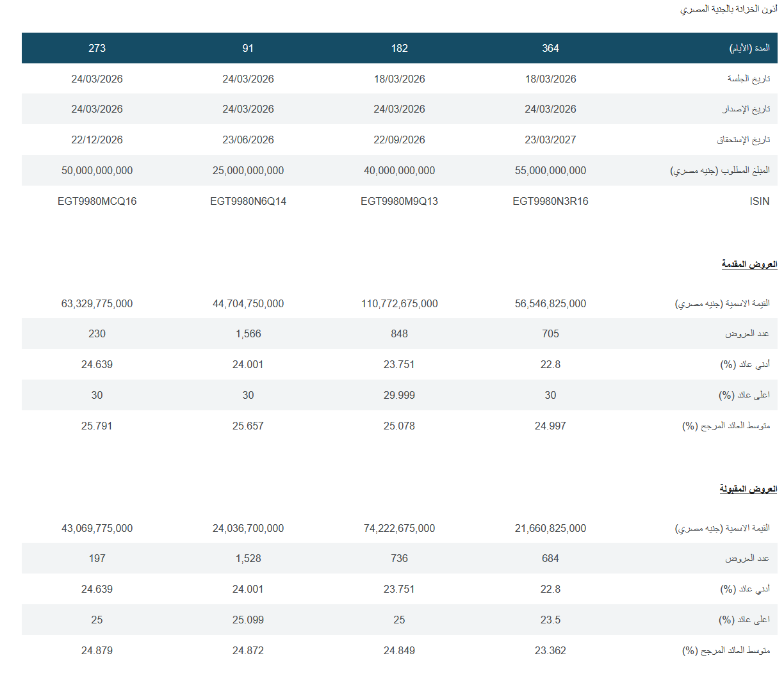Screen dimensions: 784x674
Task: Click the accepted bids count 1,528
Action: 248,558
